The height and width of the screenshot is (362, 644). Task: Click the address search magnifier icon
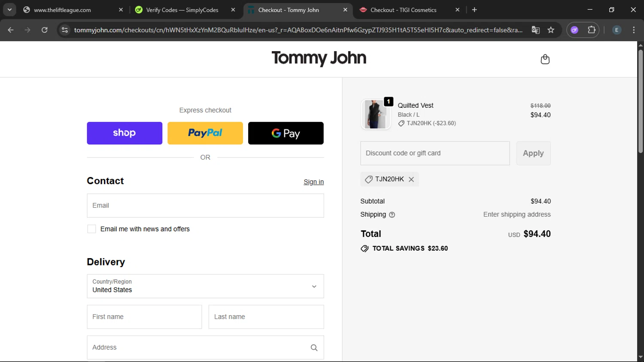click(314, 348)
